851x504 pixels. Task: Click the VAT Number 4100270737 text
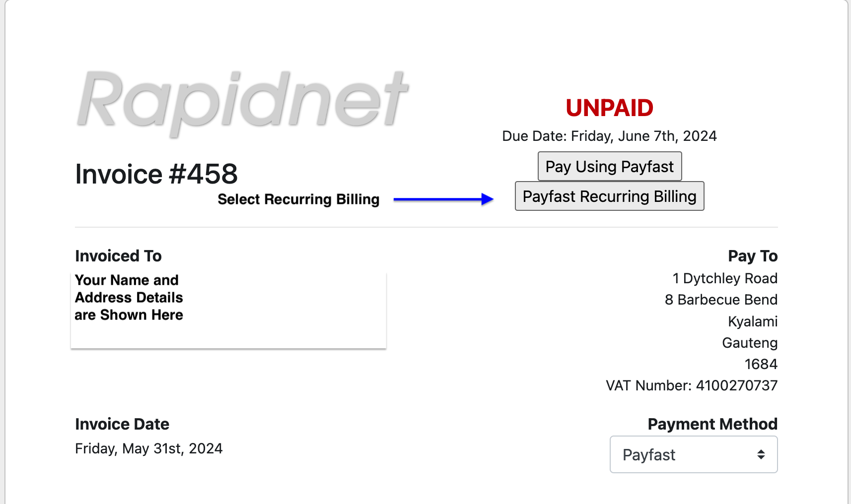(691, 385)
